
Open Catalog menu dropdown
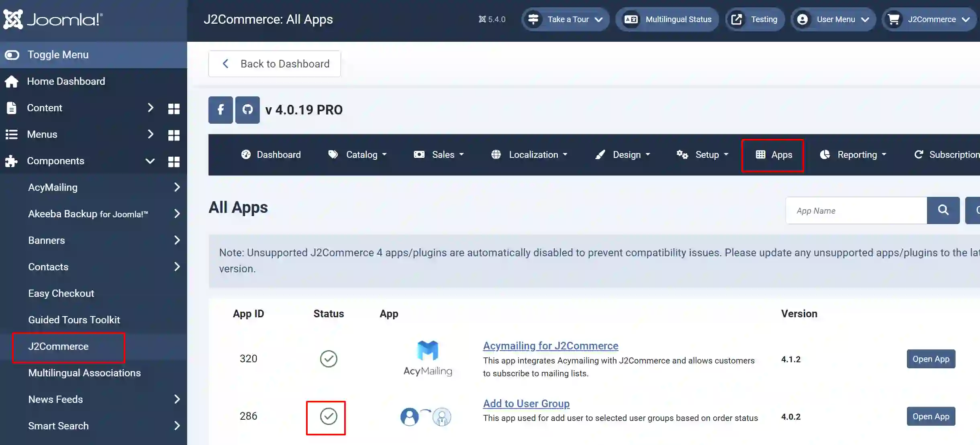coord(357,155)
